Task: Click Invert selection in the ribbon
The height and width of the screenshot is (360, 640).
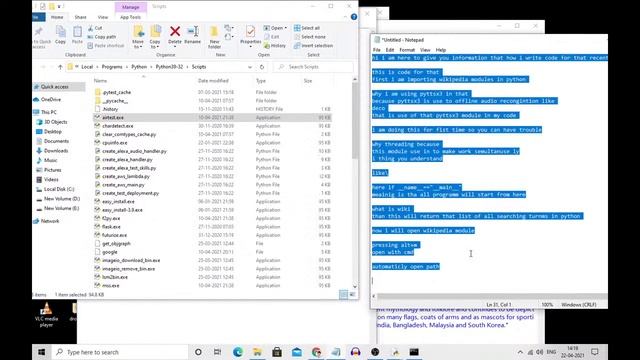Action: click(x=313, y=46)
